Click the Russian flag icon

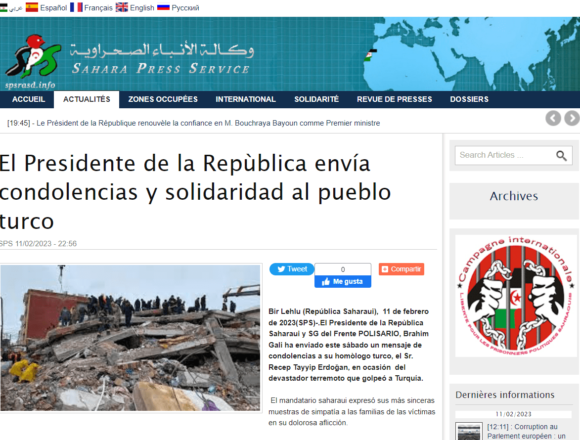[x=163, y=7]
